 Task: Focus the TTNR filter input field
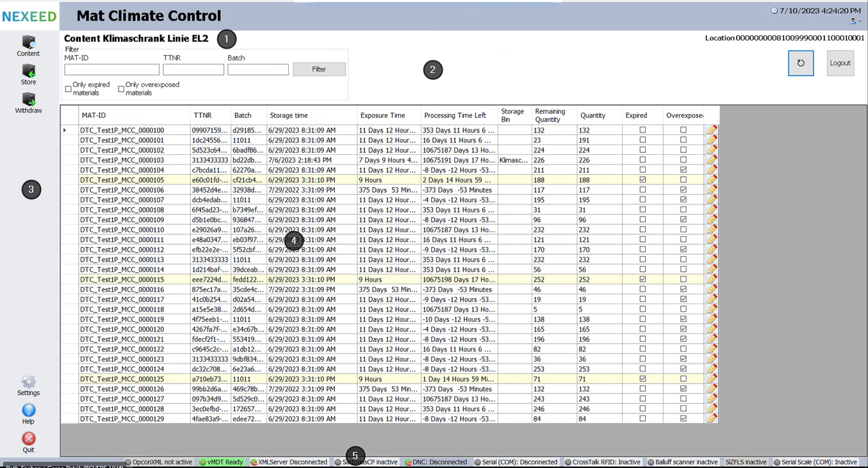click(193, 69)
